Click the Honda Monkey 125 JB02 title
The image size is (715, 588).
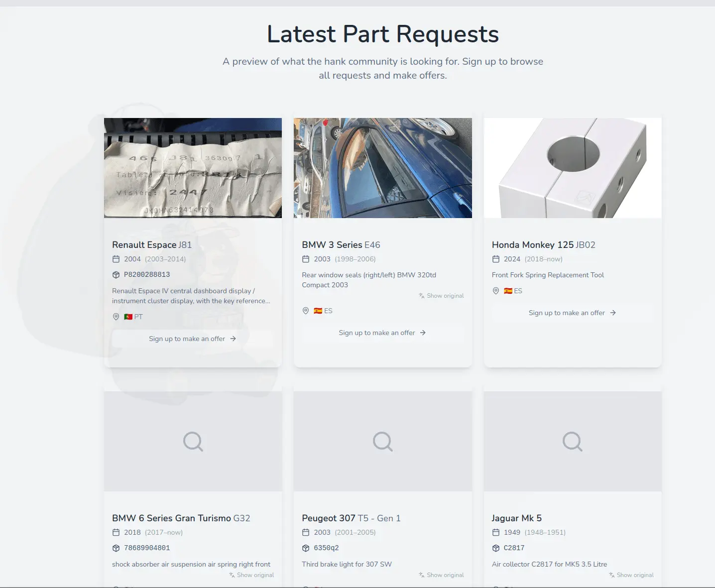coord(544,244)
